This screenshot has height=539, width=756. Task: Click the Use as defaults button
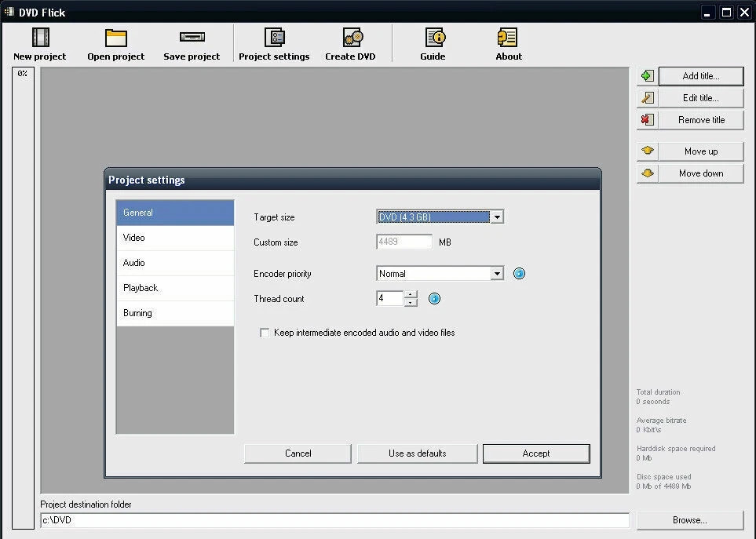point(417,453)
